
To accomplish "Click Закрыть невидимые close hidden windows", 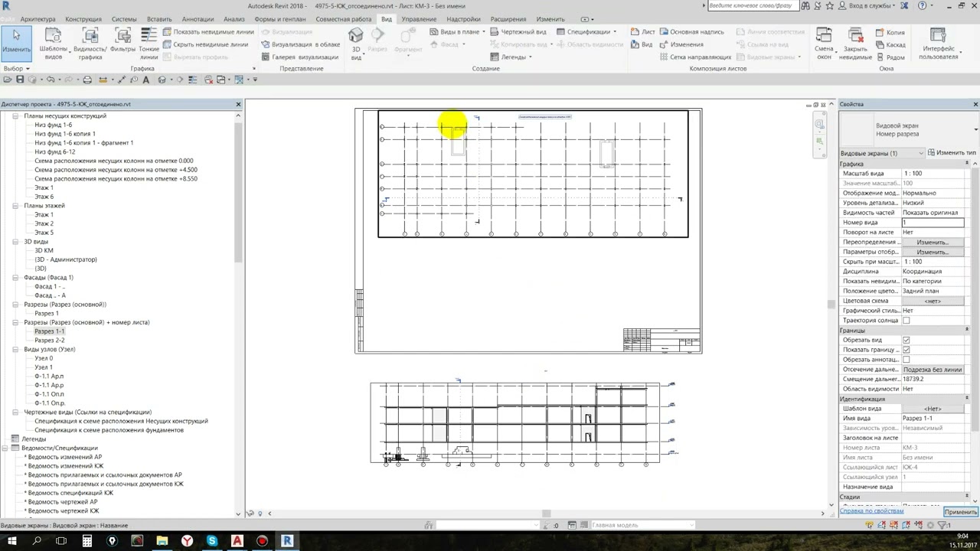I will [855, 44].
